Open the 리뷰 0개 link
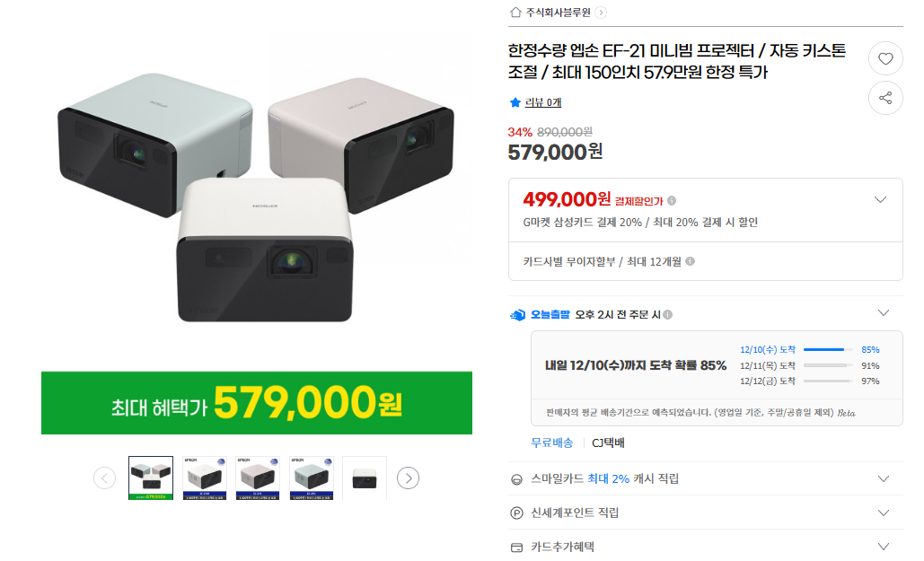Viewport: 924px width, 561px height. [542, 102]
